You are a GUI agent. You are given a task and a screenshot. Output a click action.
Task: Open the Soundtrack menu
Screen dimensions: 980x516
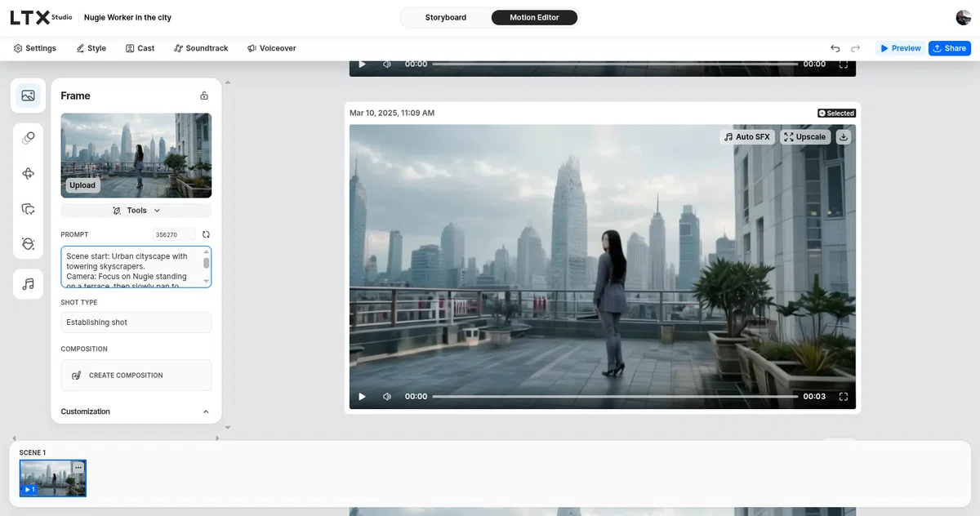pyautogui.click(x=201, y=48)
